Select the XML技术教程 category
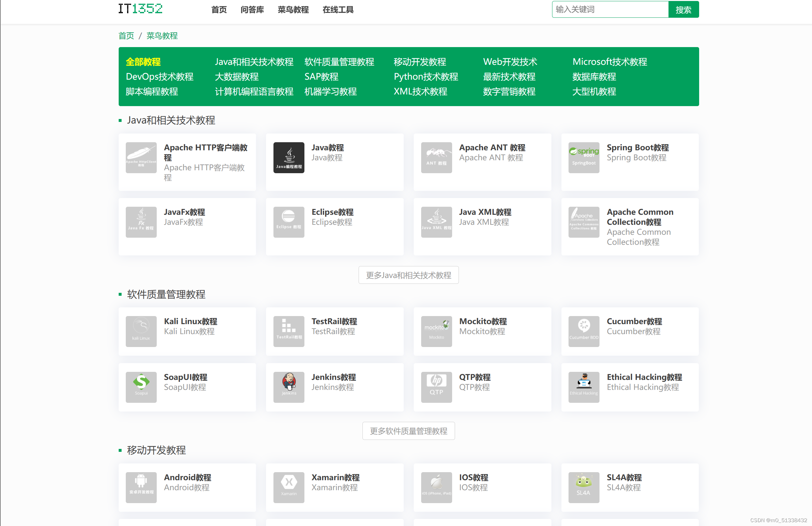 420,92
